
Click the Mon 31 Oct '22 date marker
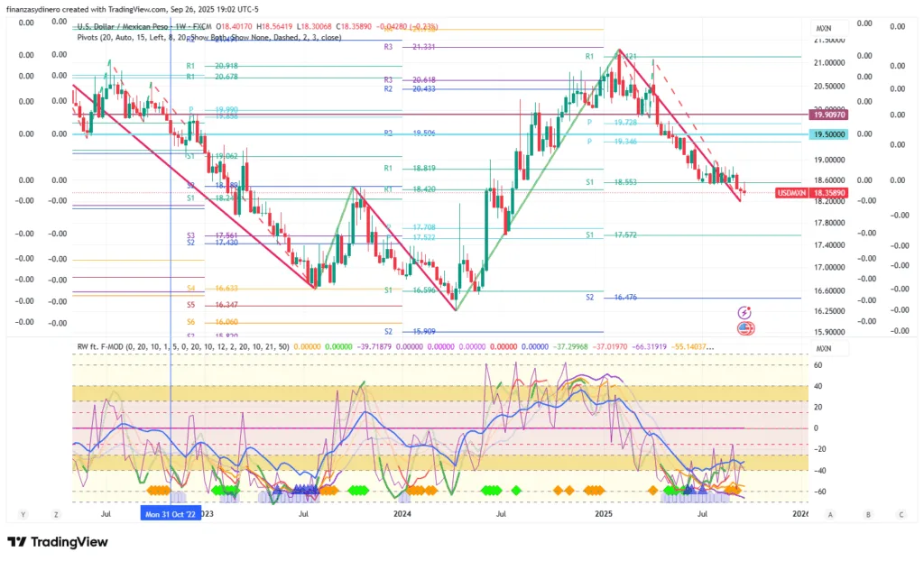(x=171, y=514)
